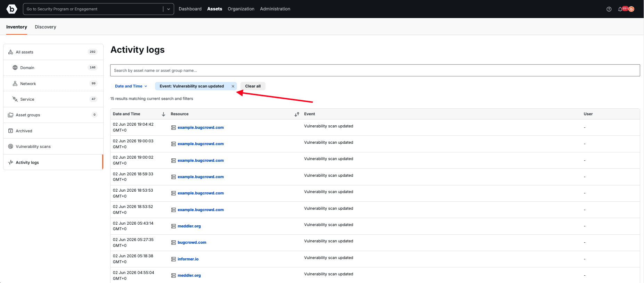Viewport: 644px width, 283px height.
Task: Click the Domain globe icon
Action: (x=15, y=68)
